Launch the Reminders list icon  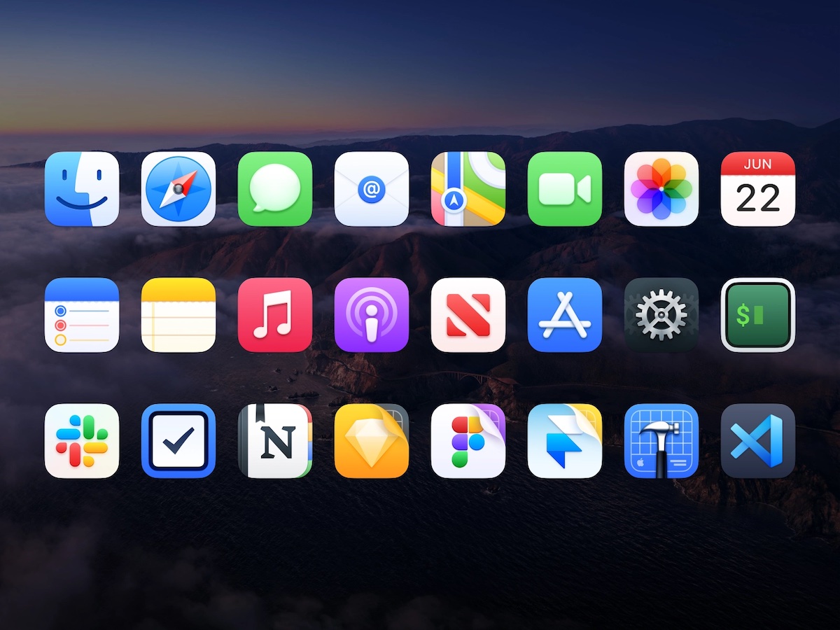(x=82, y=315)
